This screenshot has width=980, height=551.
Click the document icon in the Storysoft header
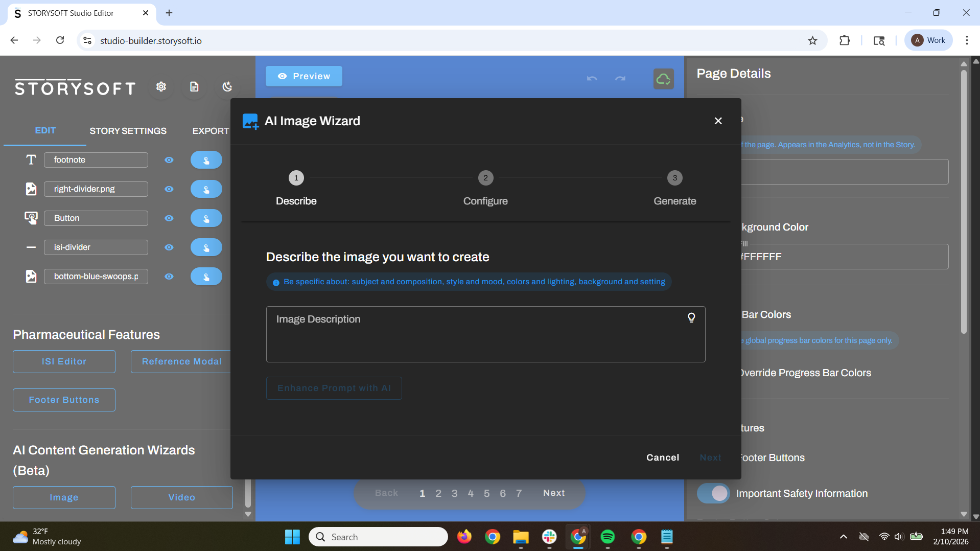click(x=194, y=86)
